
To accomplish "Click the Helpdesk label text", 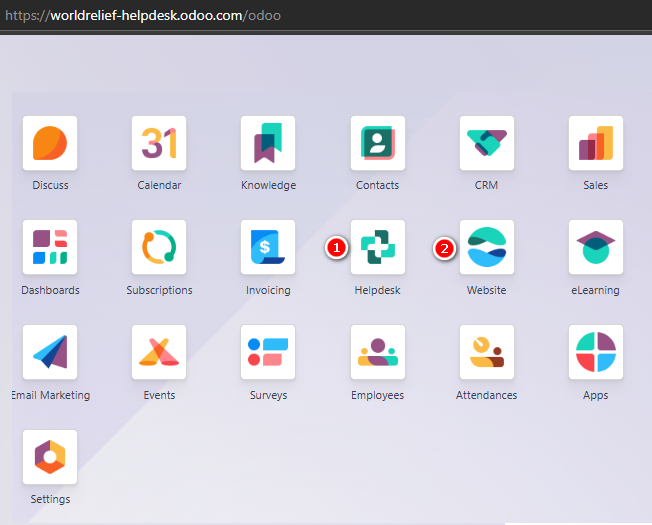I will pyautogui.click(x=378, y=290).
